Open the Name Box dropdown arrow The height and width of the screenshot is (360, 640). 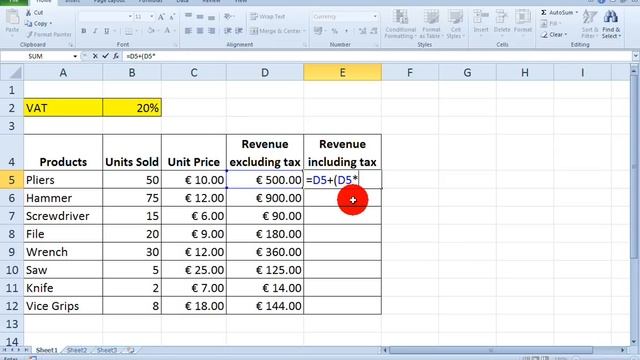click(75, 56)
